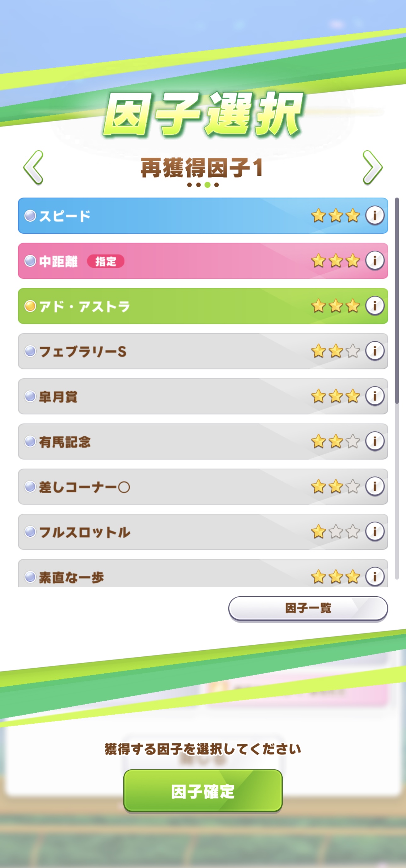Open the 因子一覧 factor list
This screenshot has height=868, width=406.
[308, 608]
